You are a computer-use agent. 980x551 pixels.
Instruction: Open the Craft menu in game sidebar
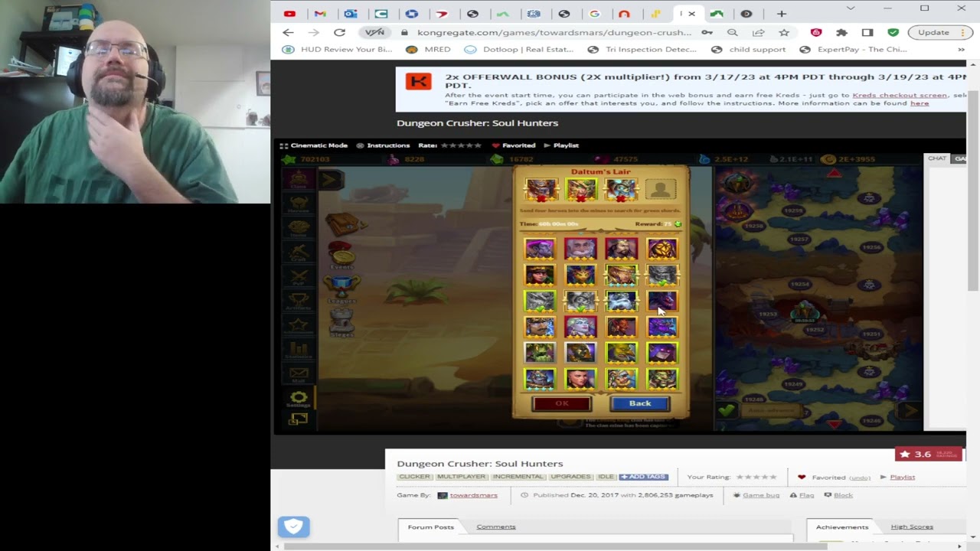[299, 252]
